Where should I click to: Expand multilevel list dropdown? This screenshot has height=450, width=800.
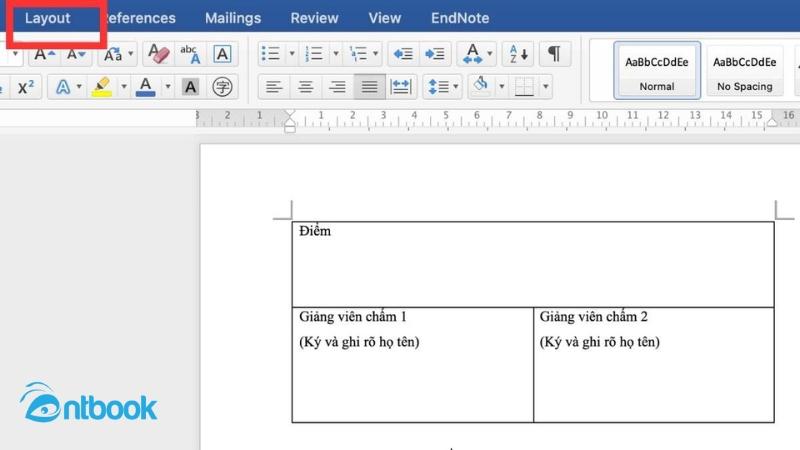(x=376, y=54)
